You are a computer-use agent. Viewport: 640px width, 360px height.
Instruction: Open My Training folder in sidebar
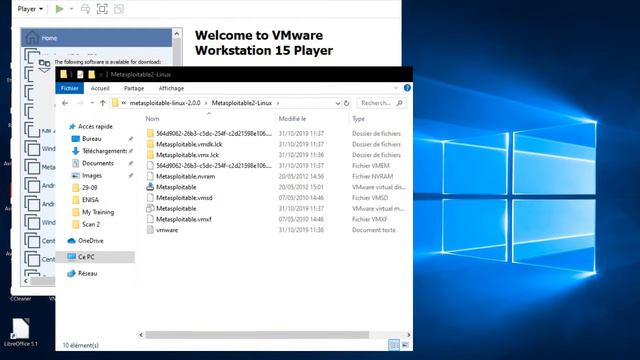click(x=98, y=212)
